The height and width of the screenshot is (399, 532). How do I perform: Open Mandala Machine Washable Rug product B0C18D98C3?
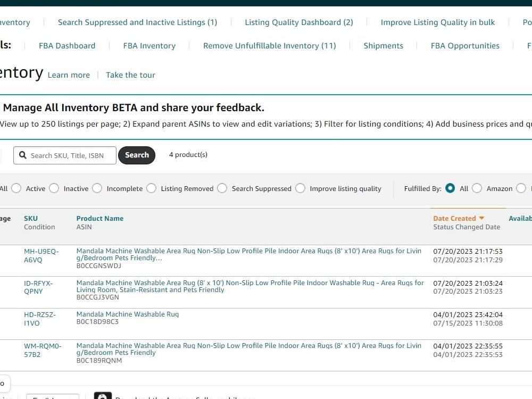[128, 314]
